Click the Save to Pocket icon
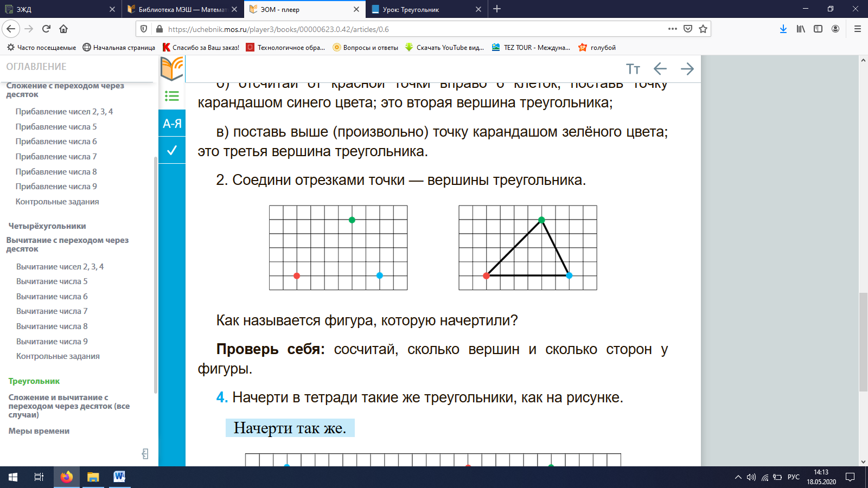 [x=688, y=29]
